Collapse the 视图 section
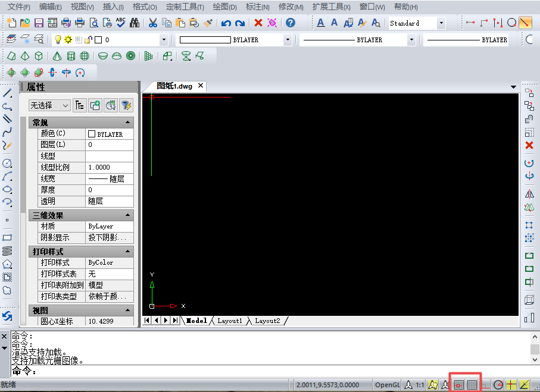 coord(128,310)
